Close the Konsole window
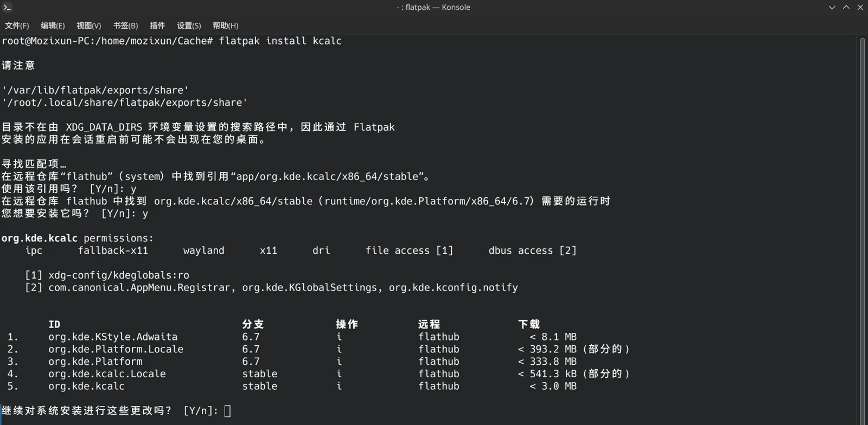Screen dimensions: 868x425 coord(860,7)
